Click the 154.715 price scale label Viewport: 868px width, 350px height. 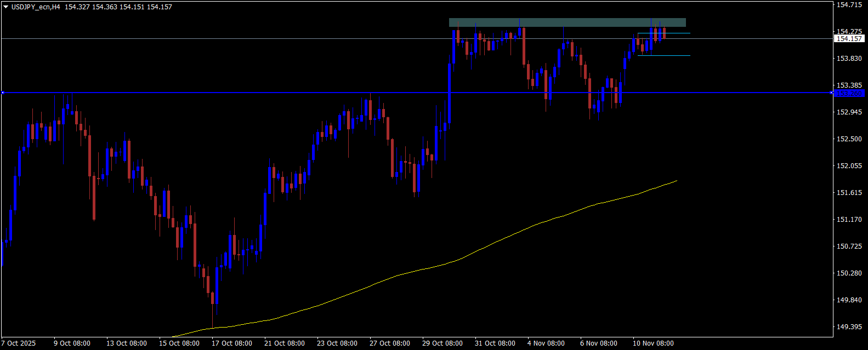[849, 5]
